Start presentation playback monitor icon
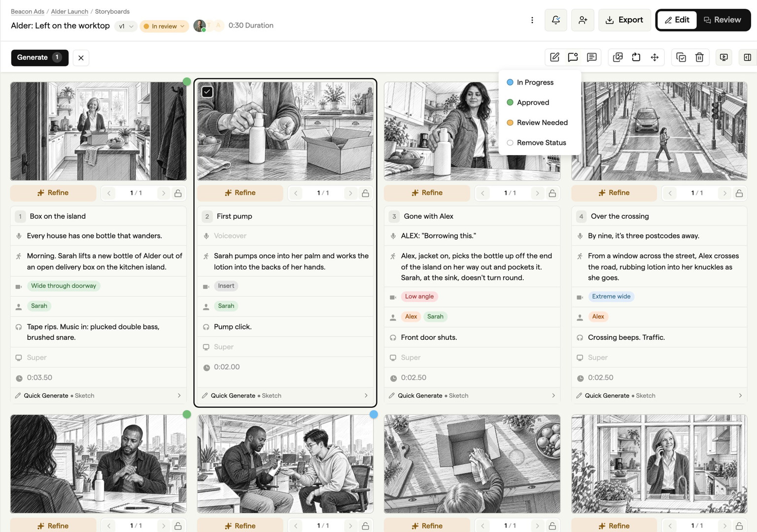 tap(723, 58)
